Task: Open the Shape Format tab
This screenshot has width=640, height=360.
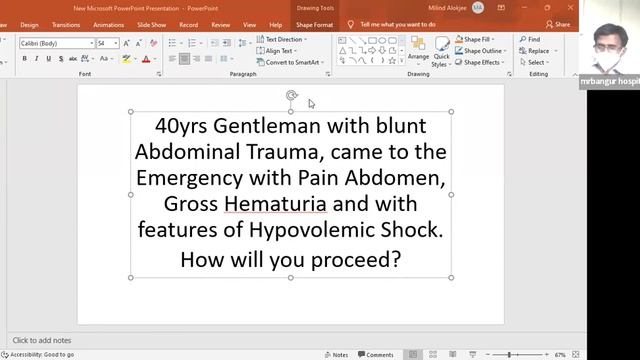Action: click(314, 25)
